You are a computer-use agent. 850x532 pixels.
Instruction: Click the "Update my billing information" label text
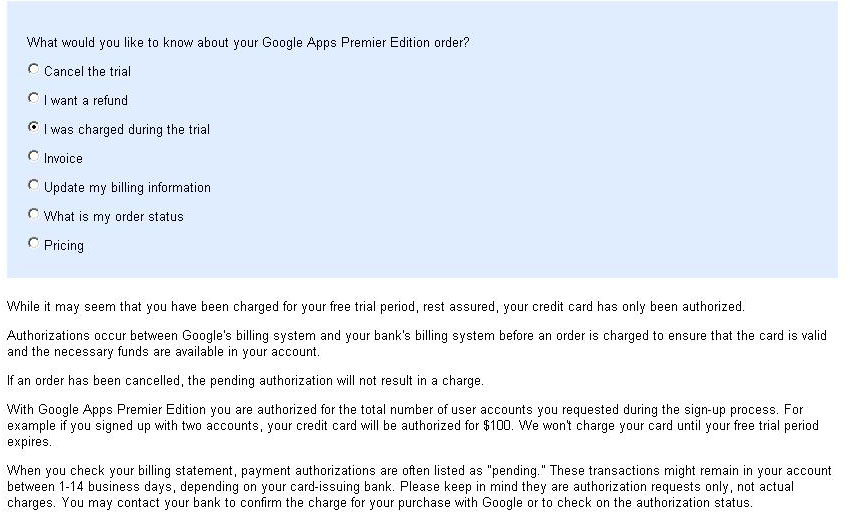tap(127, 188)
